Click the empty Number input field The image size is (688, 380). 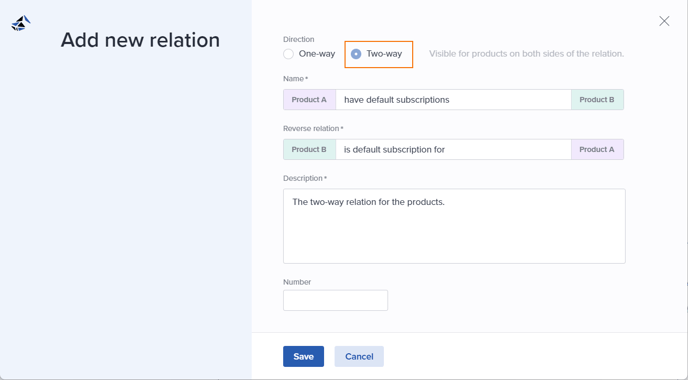(x=335, y=300)
